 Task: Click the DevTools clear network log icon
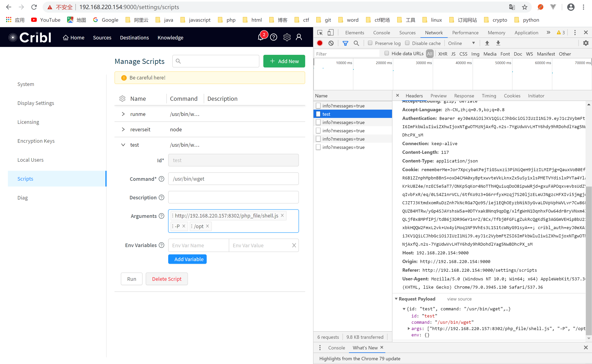coord(331,43)
